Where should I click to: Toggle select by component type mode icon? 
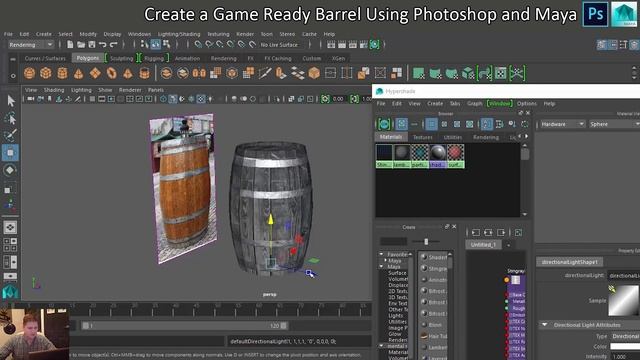point(166,44)
